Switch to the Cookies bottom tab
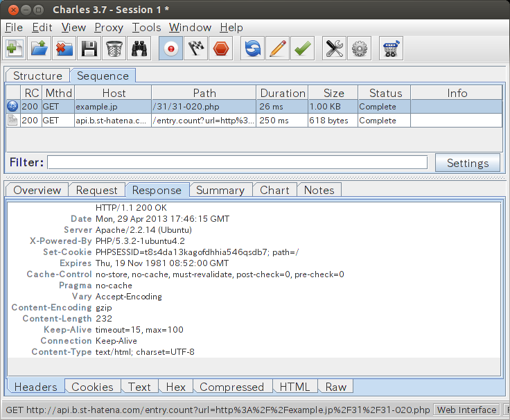The height and width of the screenshot is (420, 510). coord(92,387)
